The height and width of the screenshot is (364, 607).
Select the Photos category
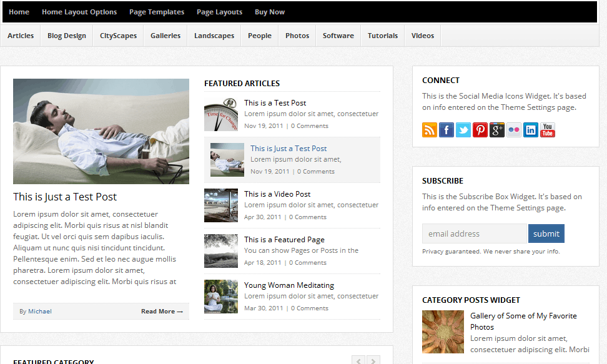point(297,36)
